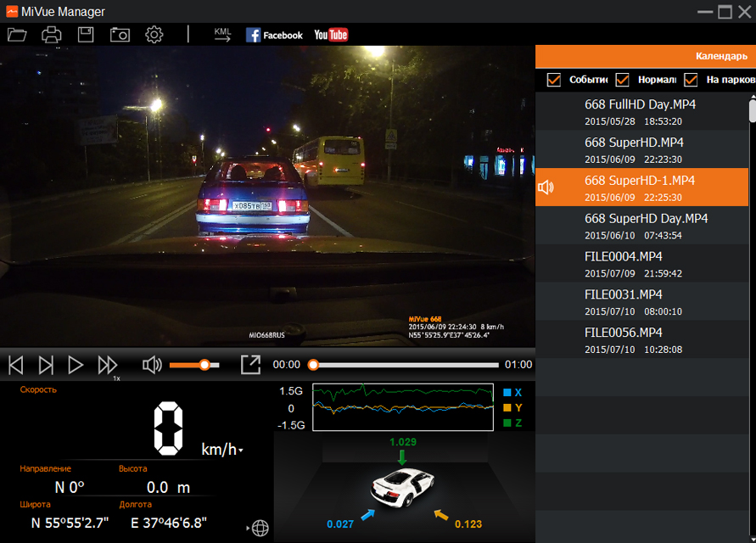Screen dimensions: 756x543
Task: Take a snapshot with the camera icon
Action: pos(120,35)
